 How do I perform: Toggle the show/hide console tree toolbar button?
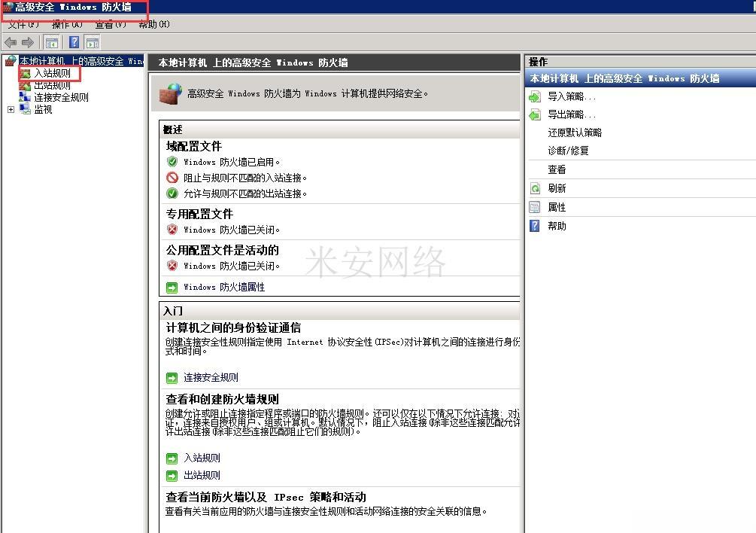[52, 42]
